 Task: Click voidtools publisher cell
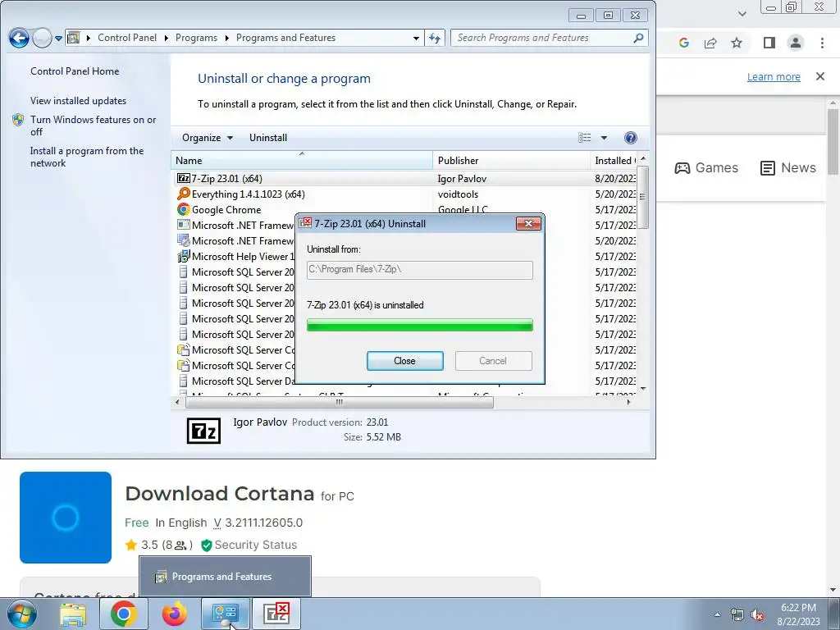point(458,194)
